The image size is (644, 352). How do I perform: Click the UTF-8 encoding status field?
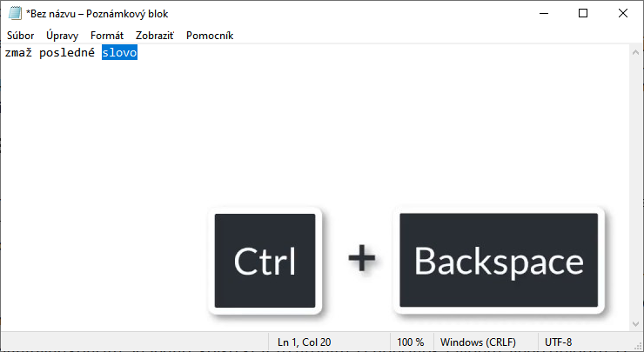pos(559,342)
